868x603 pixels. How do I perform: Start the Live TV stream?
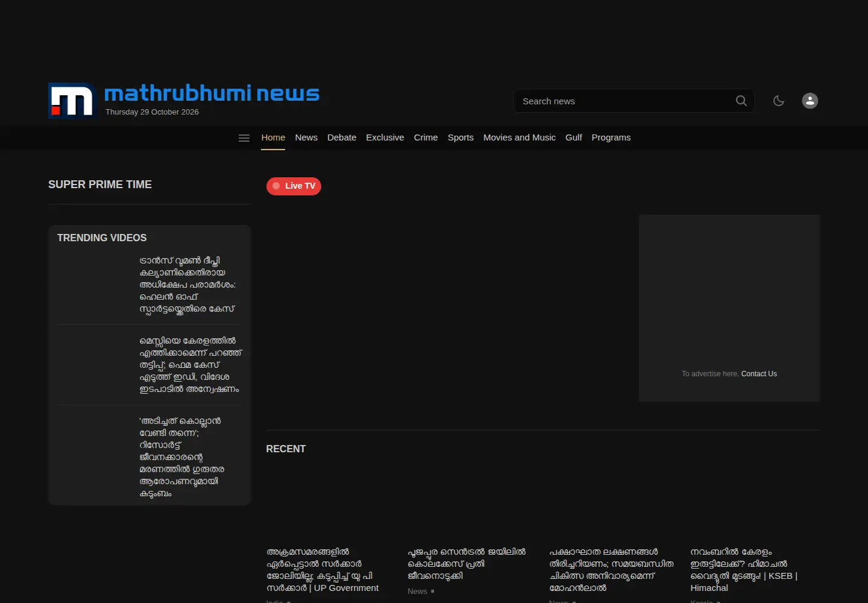point(294,186)
